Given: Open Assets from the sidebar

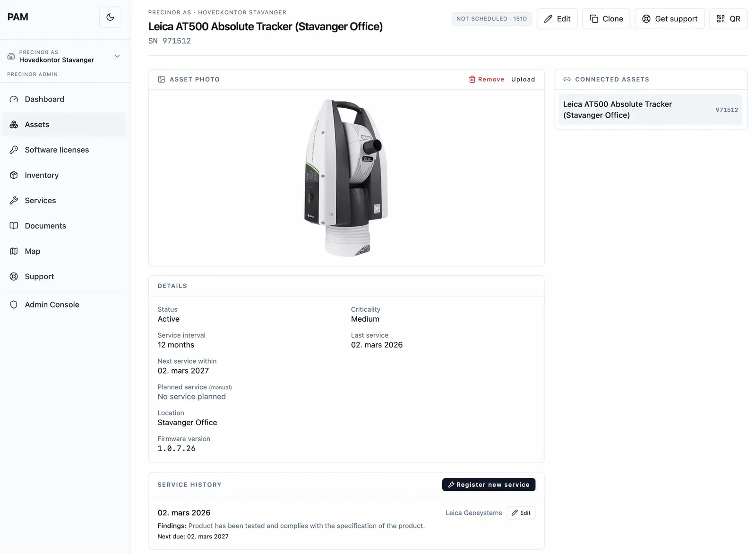Looking at the screenshot, I should coord(64,125).
